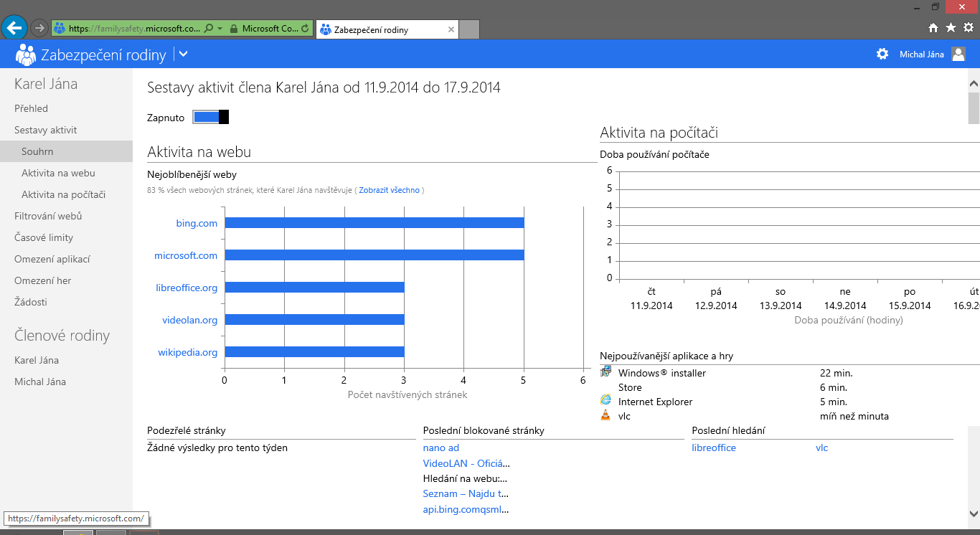Viewport: 980px width, 535px height.
Task: Open Časové limity in sidebar
Action: pyautogui.click(x=44, y=237)
